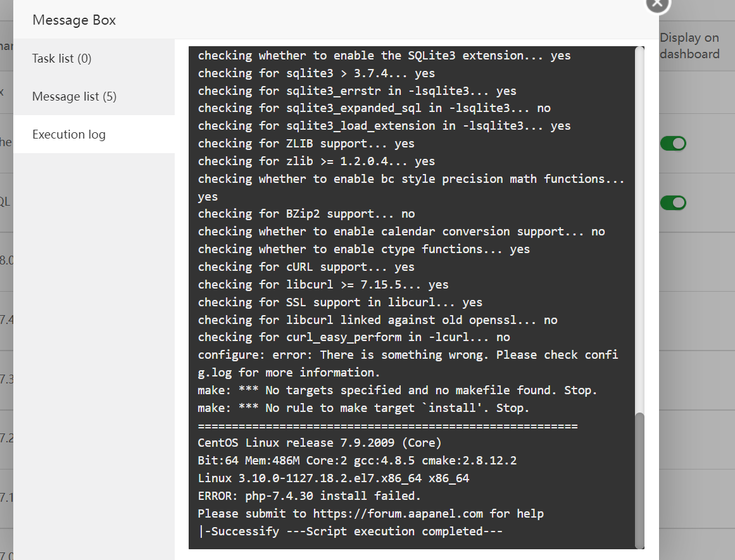Click the cURL support check line
Viewport: 735px width, 560px height.
coord(306,267)
